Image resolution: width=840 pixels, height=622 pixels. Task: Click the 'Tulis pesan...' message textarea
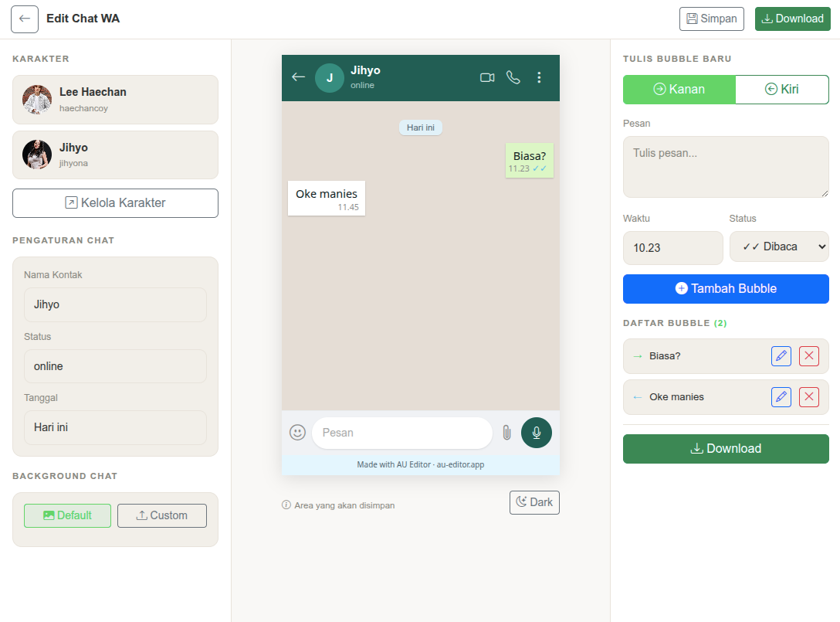725,167
